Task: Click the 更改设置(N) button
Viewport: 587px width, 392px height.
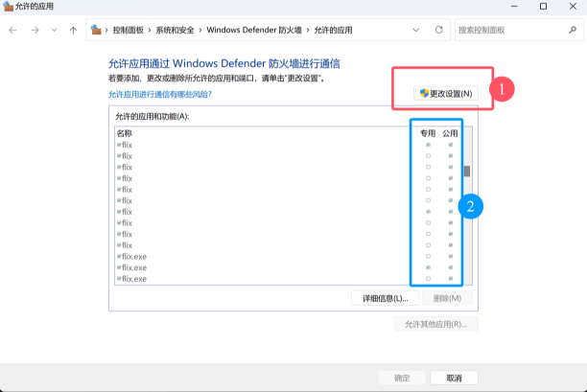Action: click(446, 94)
